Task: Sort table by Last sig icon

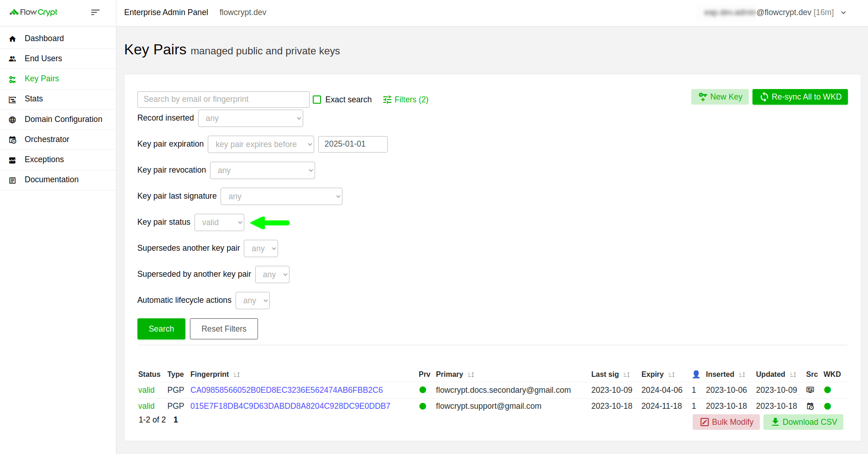Action: point(626,375)
